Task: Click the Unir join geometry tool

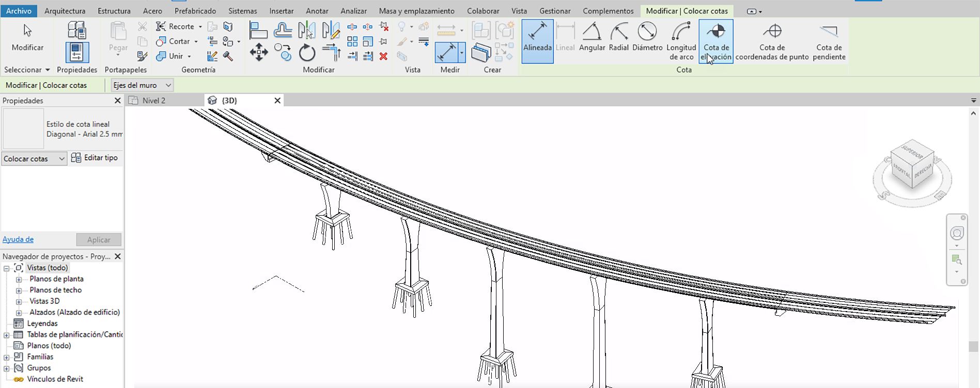Action: click(170, 56)
